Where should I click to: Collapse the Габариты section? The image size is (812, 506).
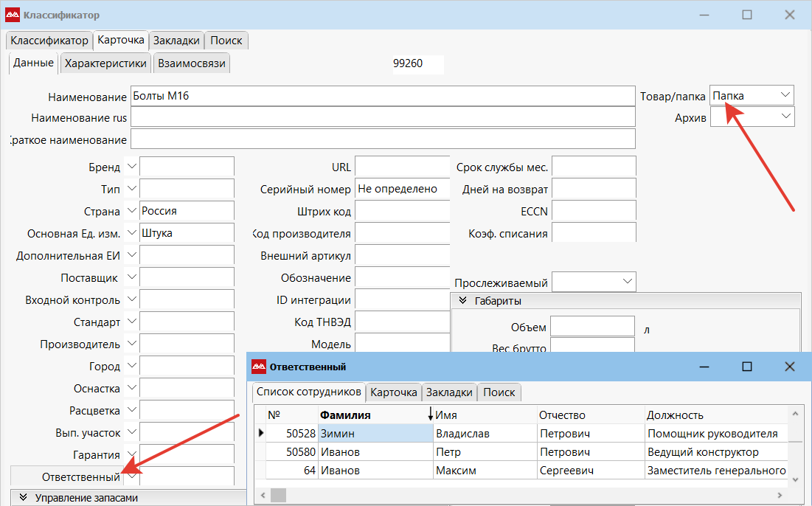tap(463, 301)
